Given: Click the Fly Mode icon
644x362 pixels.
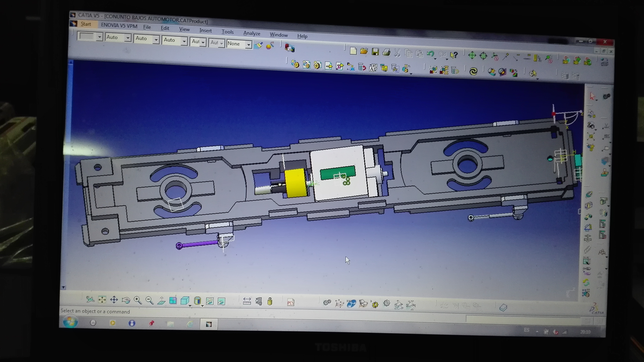Looking at the screenshot, I should [x=90, y=299].
